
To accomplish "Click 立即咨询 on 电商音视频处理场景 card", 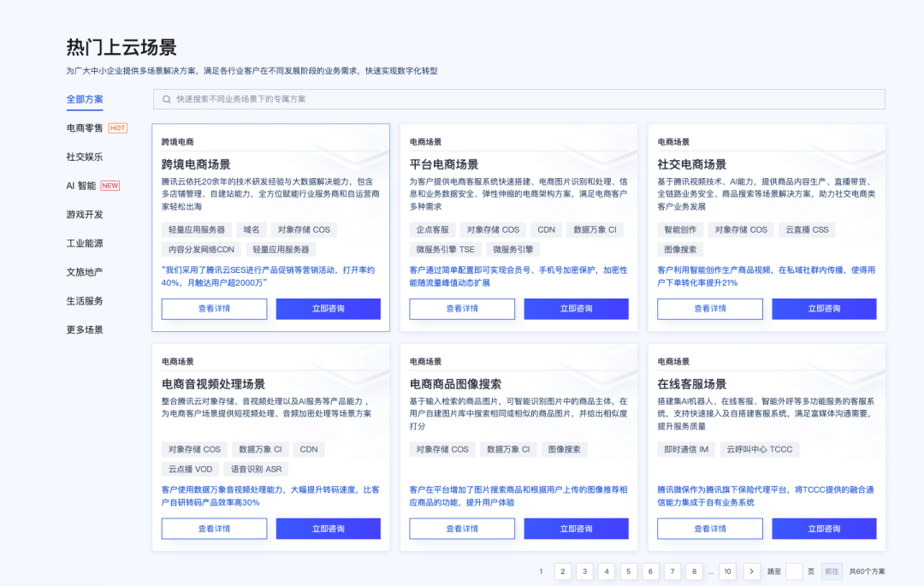I will (x=329, y=529).
